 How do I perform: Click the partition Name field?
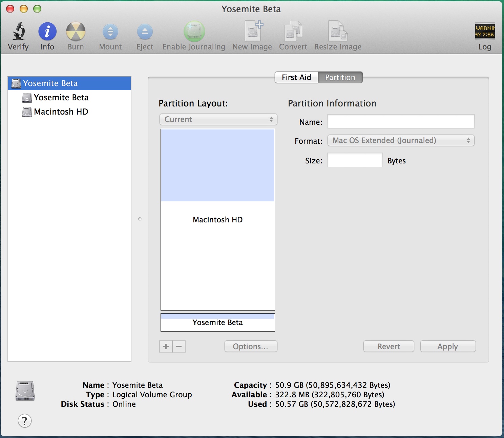point(401,122)
